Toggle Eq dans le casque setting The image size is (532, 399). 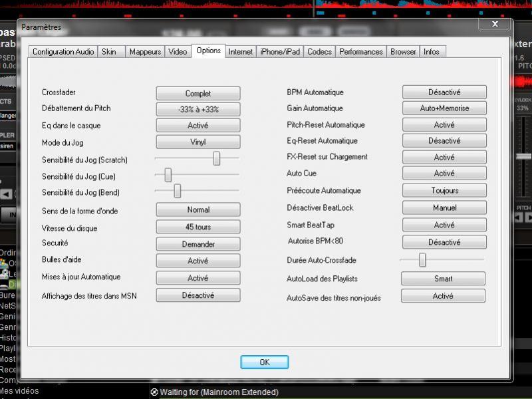tap(198, 125)
